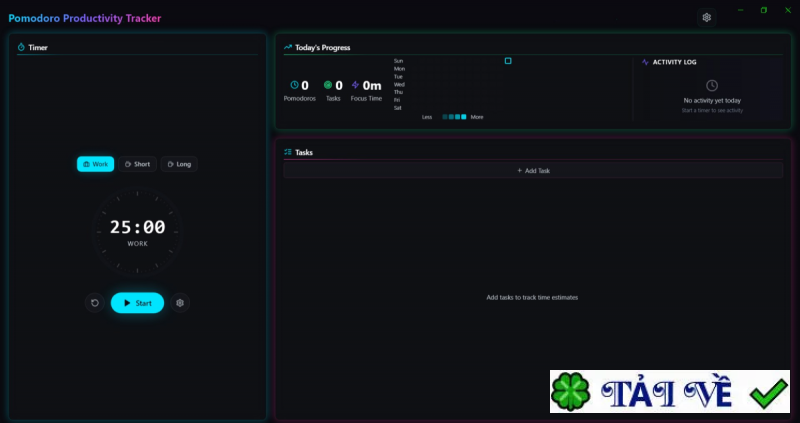Click the Pomodoro Productivity Tracker title
The width and height of the screenshot is (800, 423).
coord(85,18)
